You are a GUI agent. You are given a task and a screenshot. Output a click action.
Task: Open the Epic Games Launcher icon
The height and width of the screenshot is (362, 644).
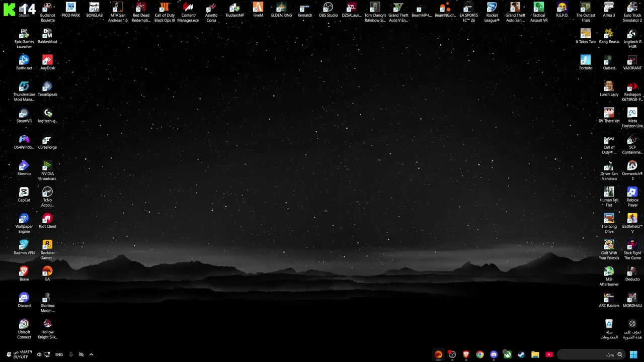[x=24, y=39]
